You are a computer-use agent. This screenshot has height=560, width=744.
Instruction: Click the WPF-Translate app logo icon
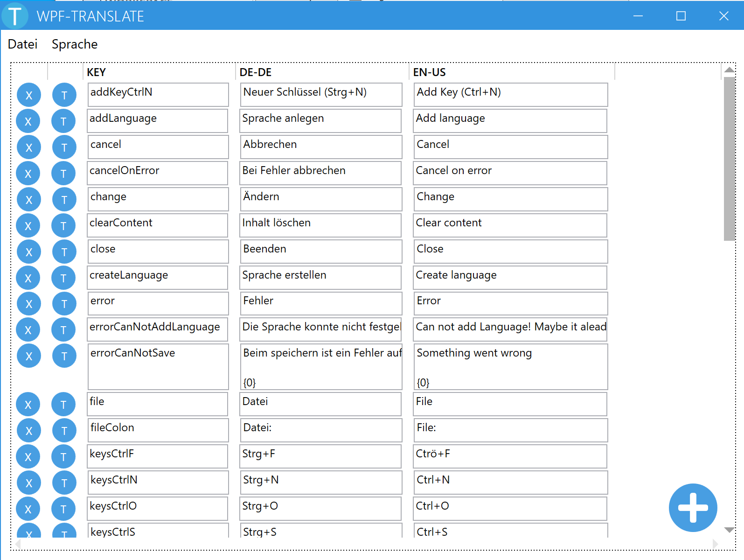[x=15, y=15]
